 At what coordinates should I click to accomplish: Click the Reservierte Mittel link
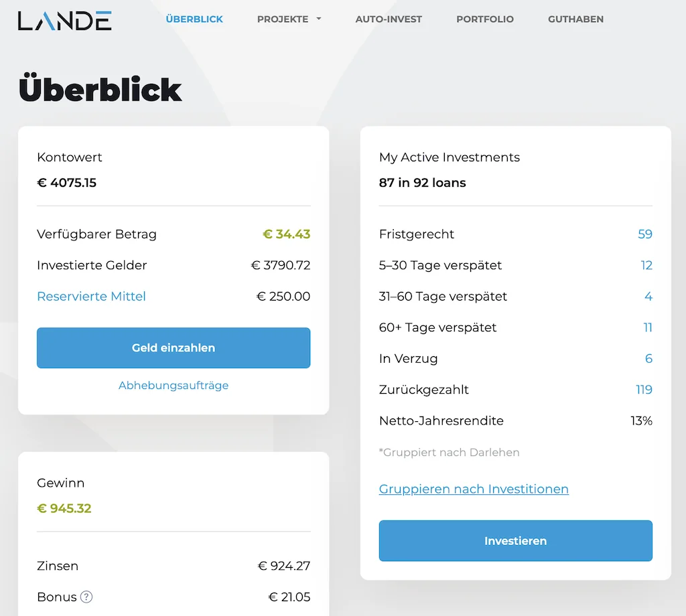(91, 297)
